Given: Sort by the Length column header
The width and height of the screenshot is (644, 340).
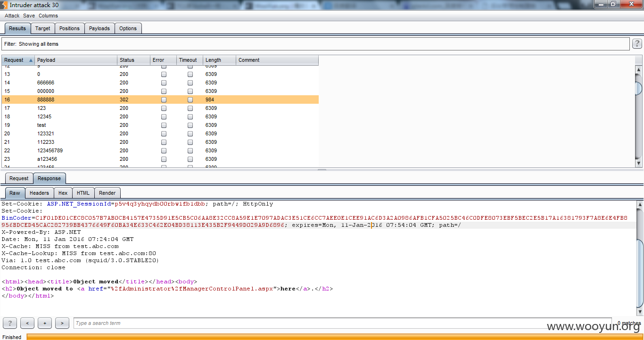Looking at the screenshot, I should [x=219, y=60].
